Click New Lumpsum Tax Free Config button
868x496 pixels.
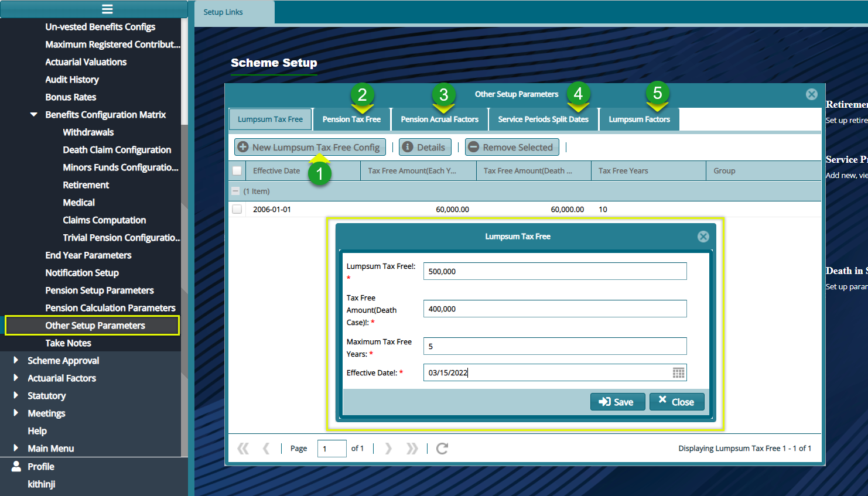(x=310, y=148)
